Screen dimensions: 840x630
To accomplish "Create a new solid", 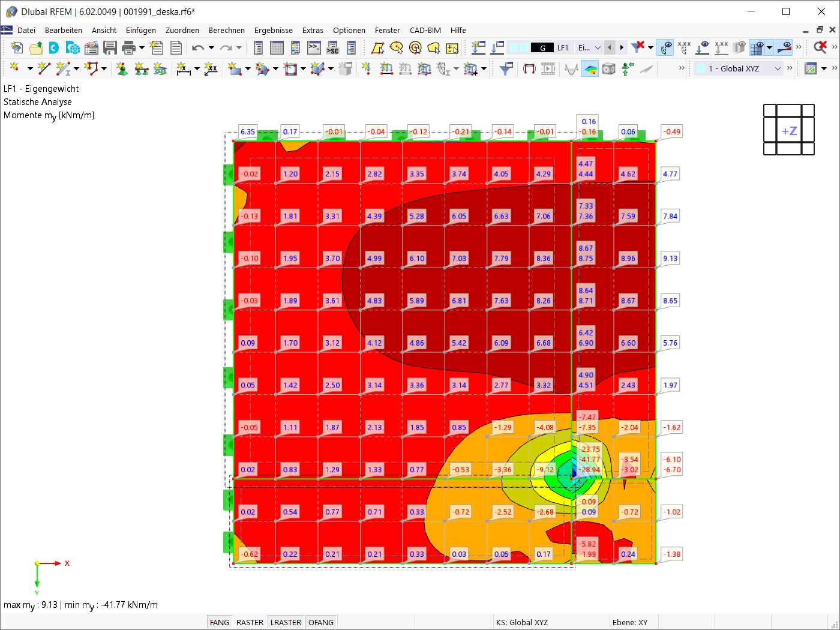I will [x=317, y=68].
